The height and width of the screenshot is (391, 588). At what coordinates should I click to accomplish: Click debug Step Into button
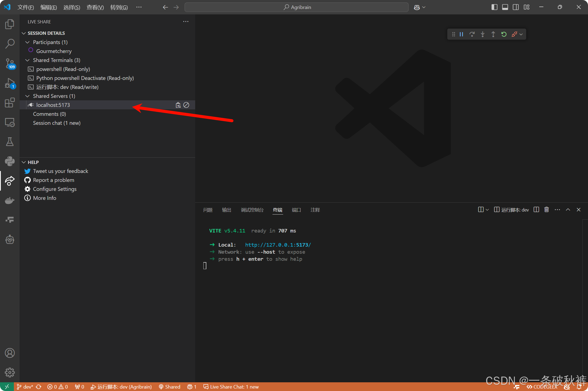(x=483, y=34)
